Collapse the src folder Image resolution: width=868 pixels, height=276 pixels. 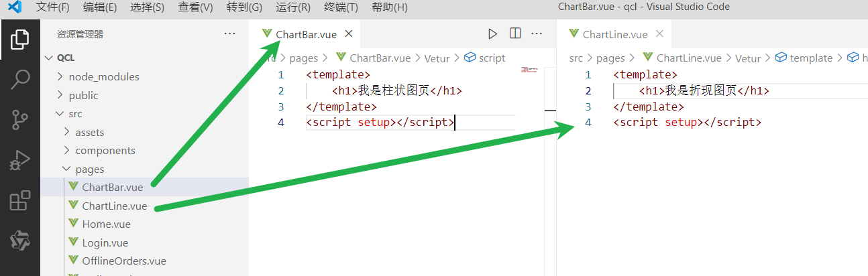click(x=60, y=114)
